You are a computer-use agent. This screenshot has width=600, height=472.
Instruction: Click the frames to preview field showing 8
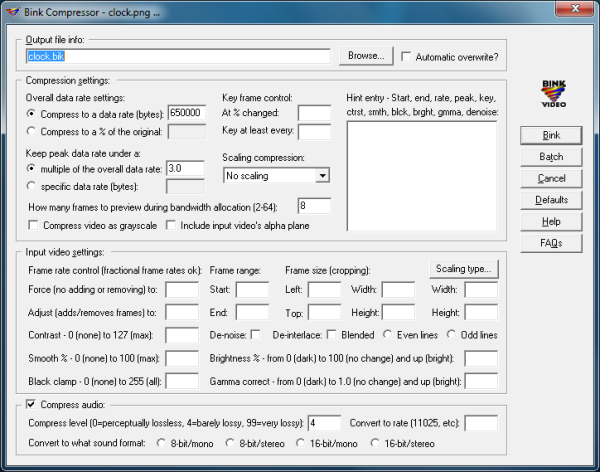(314, 206)
